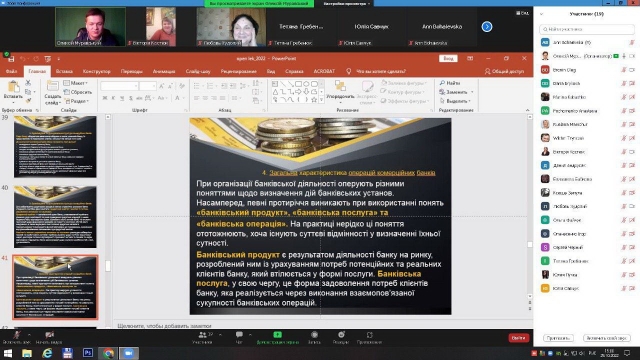Expand shapes gallery more arrow

tap(321, 100)
